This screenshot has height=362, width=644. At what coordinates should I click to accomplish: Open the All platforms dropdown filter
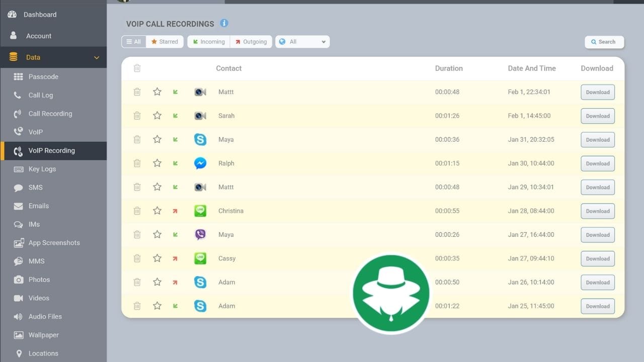(x=302, y=42)
